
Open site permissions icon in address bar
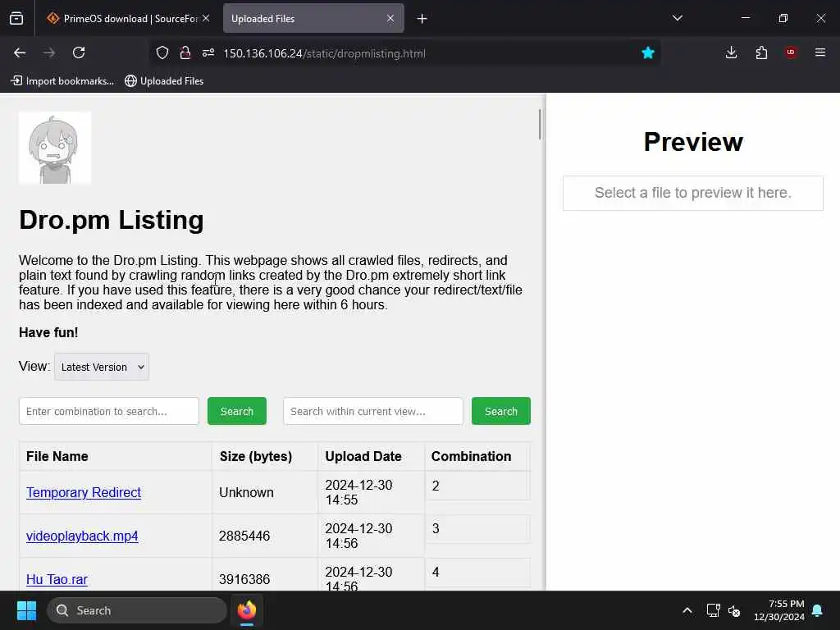(x=208, y=53)
